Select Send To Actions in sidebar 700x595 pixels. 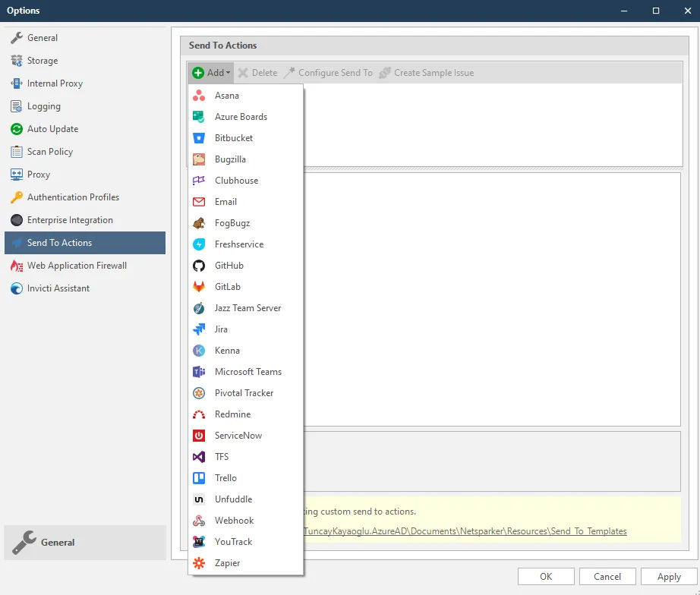pos(85,243)
